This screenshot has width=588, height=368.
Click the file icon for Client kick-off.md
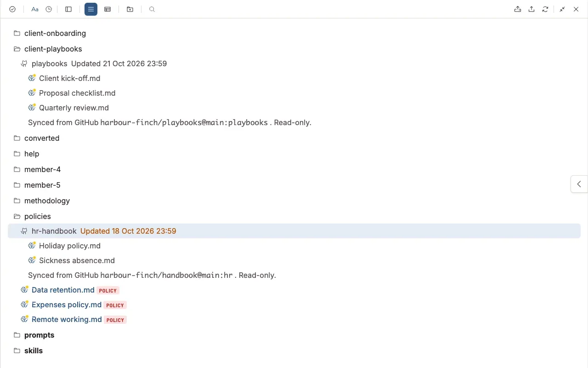click(32, 78)
